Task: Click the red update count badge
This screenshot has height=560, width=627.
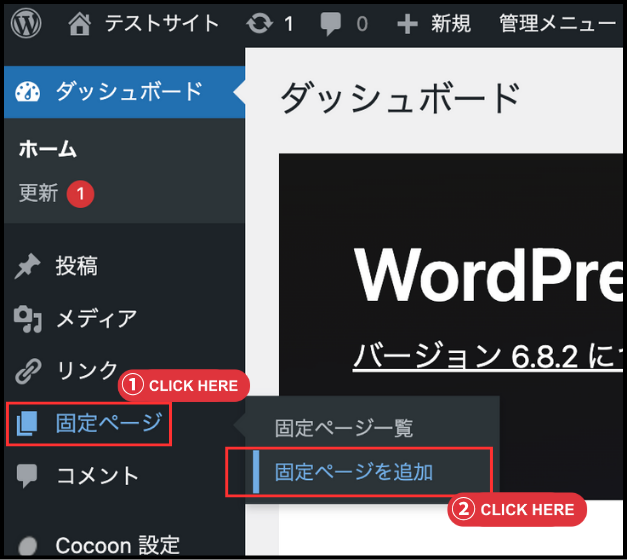Action: pyautogui.click(x=80, y=194)
